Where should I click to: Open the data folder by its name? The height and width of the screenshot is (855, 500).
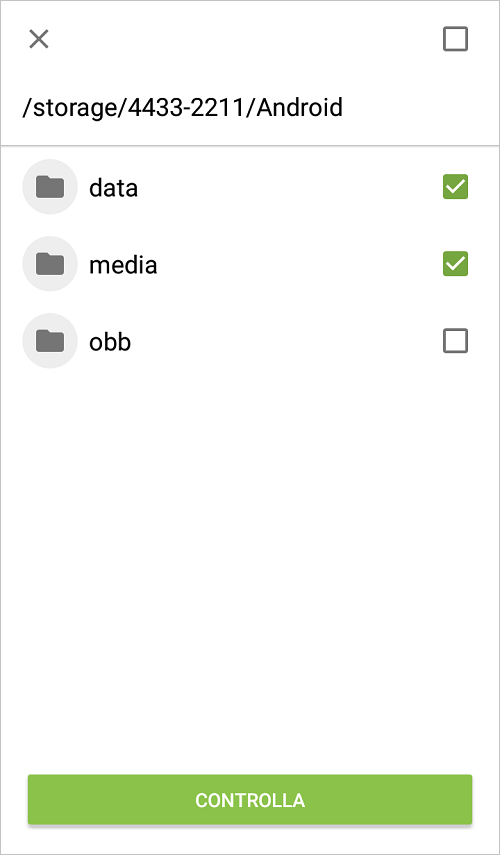pyautogui.click(x=113, y=188)
